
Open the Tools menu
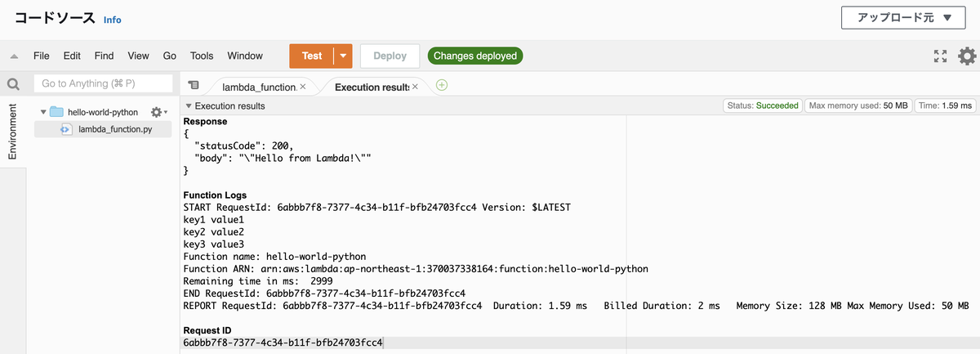pyautogui.click(x=202, y=56)
